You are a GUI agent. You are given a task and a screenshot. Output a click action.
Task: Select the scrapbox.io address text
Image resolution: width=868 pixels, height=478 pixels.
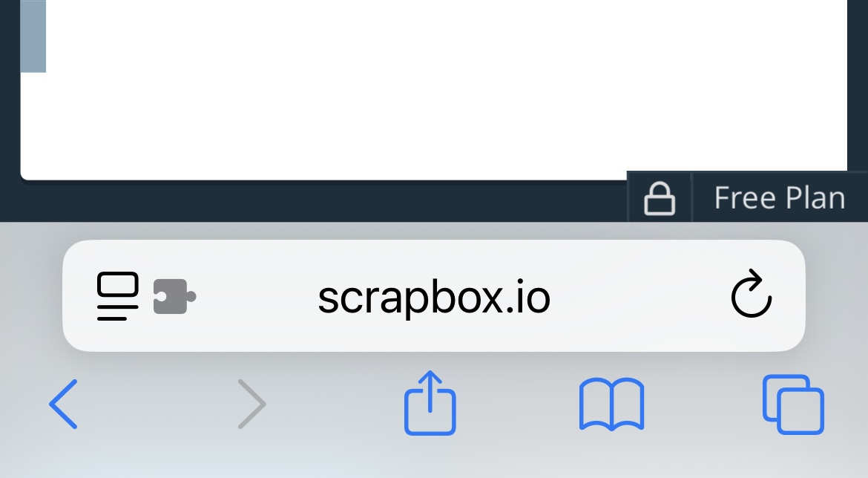click(x=434, y=298)
